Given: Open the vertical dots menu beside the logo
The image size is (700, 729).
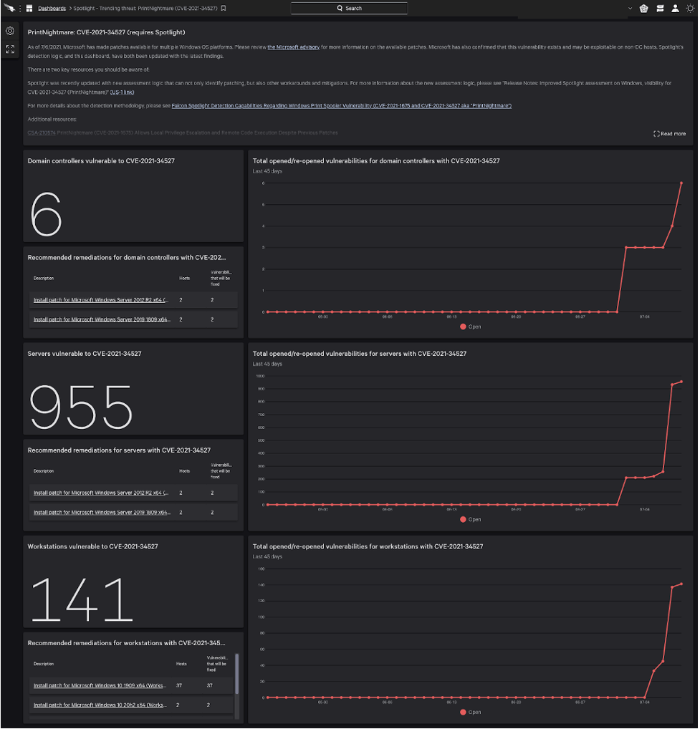Looking at the screenshot, I should point(19,9).
